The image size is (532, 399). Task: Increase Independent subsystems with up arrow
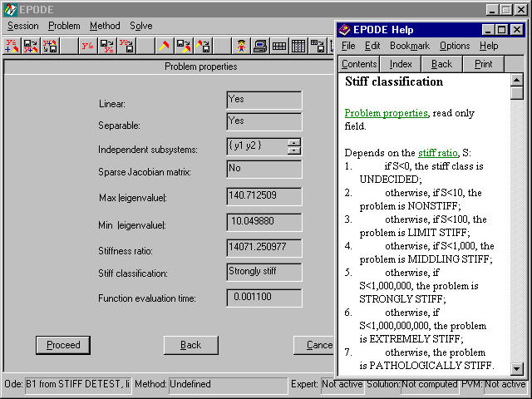(294, 142)
